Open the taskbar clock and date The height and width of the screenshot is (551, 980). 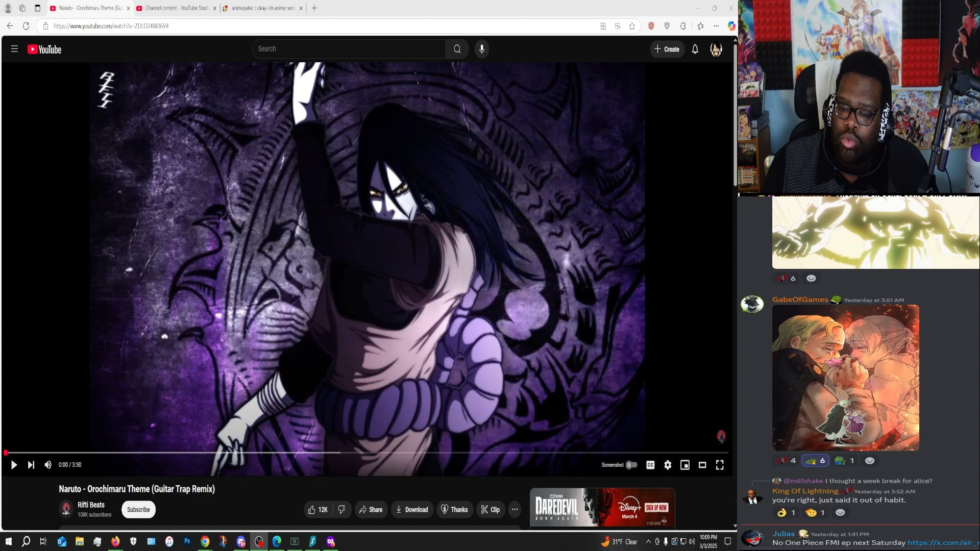[x=708, y=541]
